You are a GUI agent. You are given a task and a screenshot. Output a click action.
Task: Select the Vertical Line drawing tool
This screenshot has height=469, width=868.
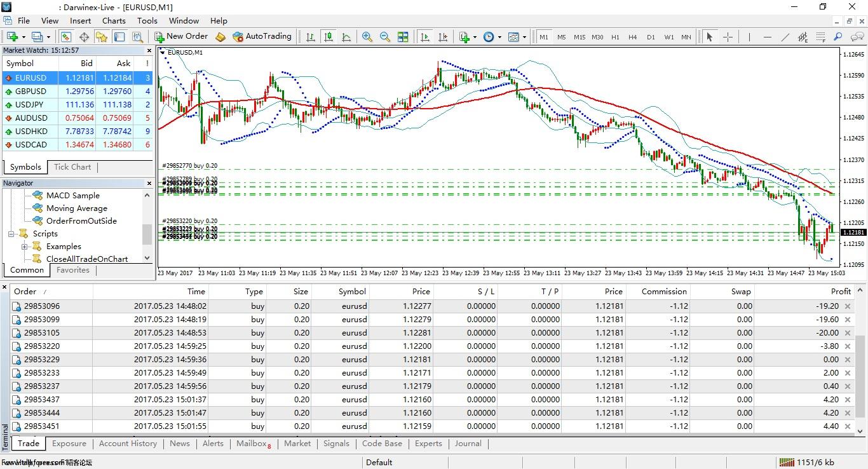tap(748, 37)
